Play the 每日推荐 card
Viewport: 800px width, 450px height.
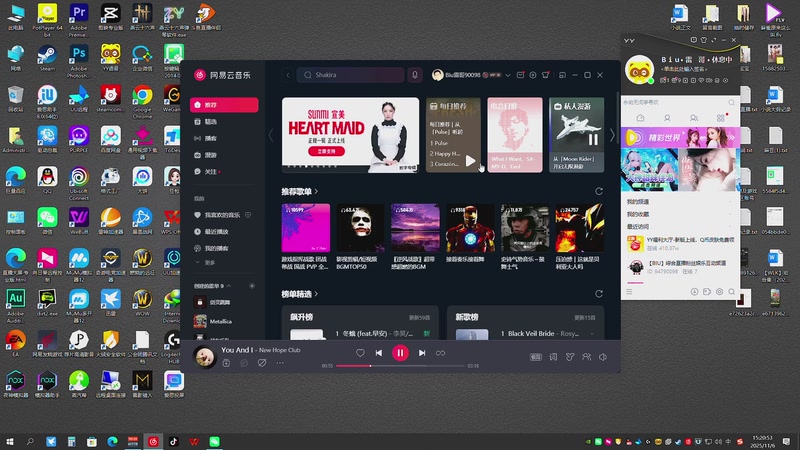(470, 161)
